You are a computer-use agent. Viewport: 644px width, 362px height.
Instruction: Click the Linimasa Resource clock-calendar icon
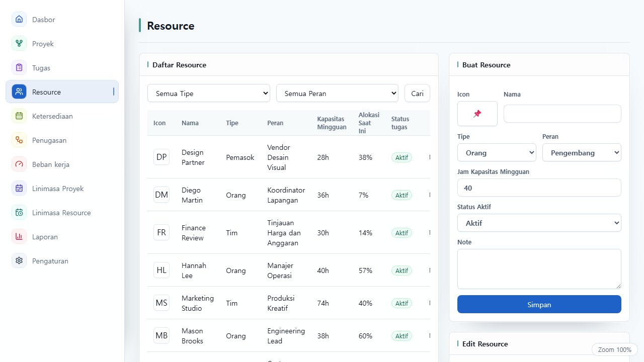click(x=19, y=213)
